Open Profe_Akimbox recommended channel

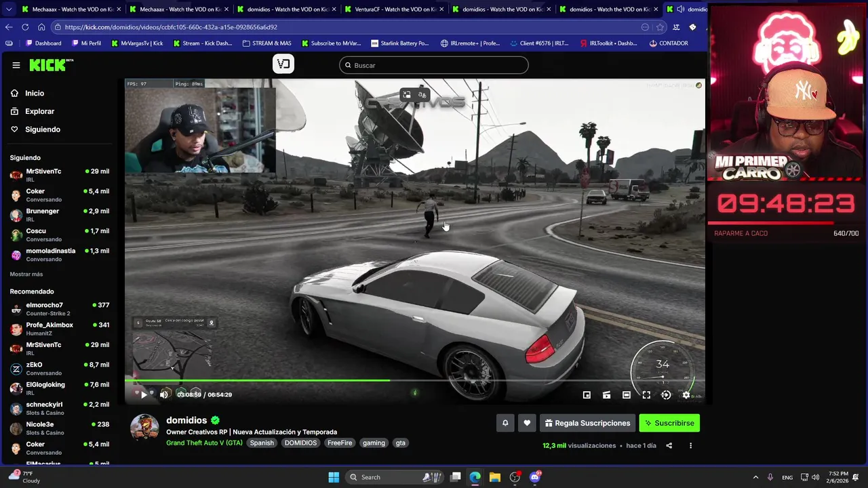pyautogui.click(x=60, y=329)
